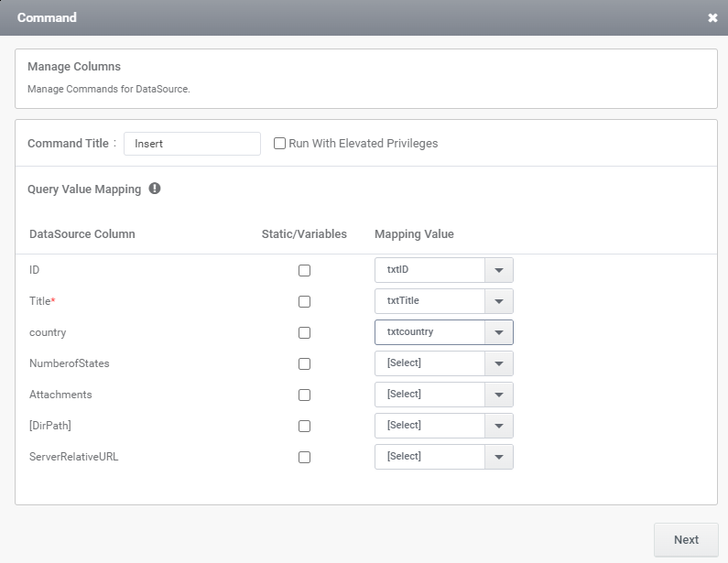The height and width of the screenshot is (563, 728).
Task: Expand the Attachments mapping value dropdown
Action: click(x=444, y=394)
